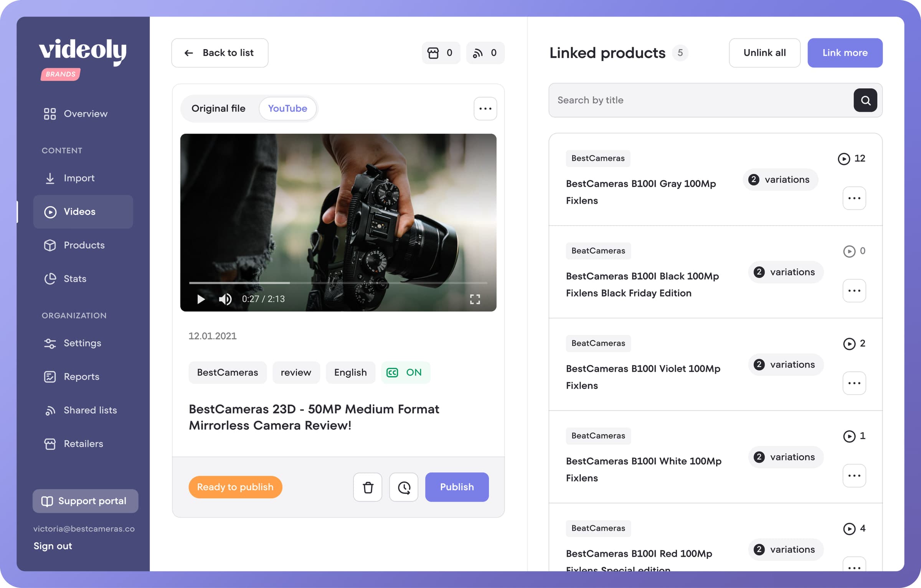The image size is (921, 588).
Task: Switch to the YouTube tab
Action: point(287,109)
